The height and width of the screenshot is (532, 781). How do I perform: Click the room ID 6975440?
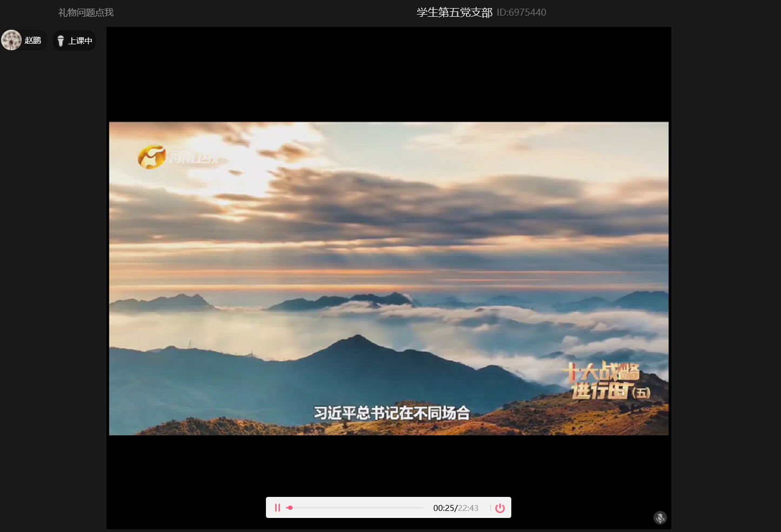coord(522,12)
